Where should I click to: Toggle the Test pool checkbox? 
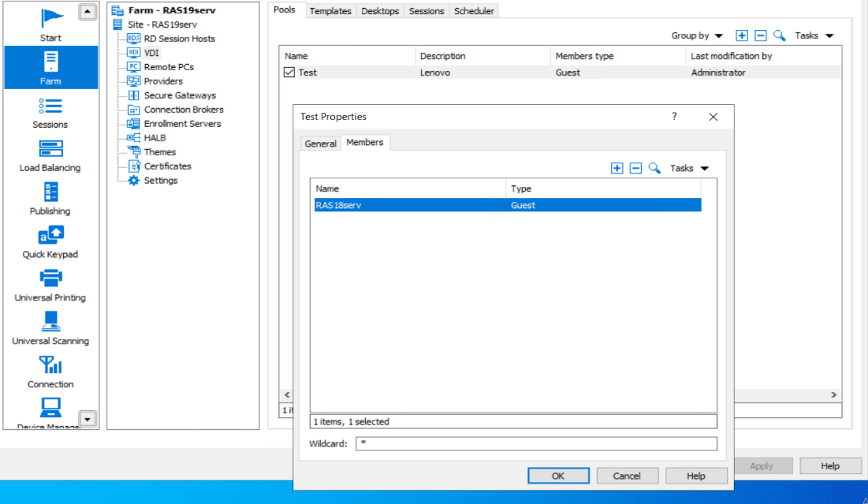289,73
